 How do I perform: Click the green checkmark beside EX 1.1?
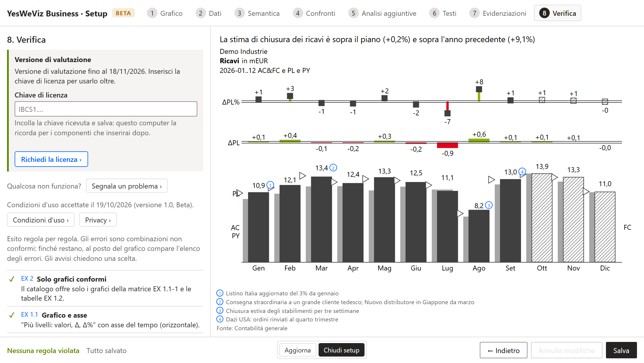12,315
